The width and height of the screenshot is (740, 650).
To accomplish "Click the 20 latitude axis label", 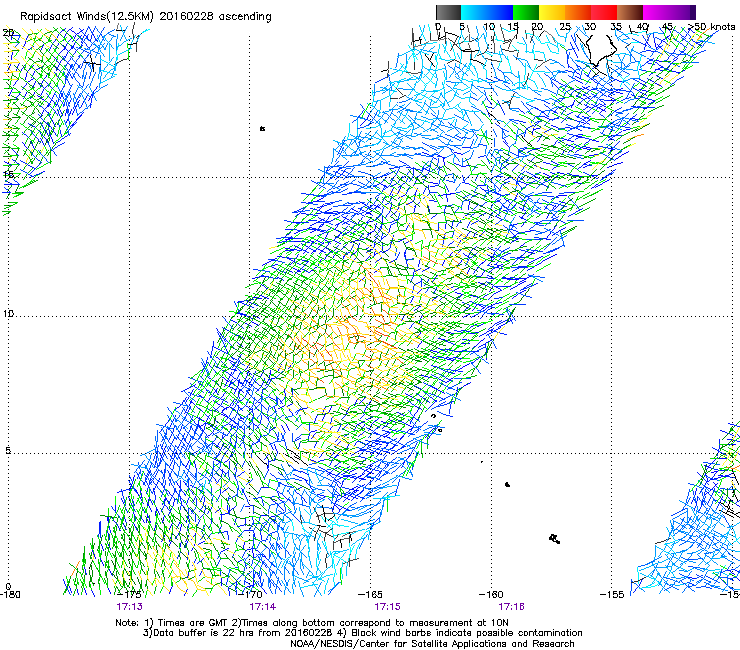I will point(8,33).
